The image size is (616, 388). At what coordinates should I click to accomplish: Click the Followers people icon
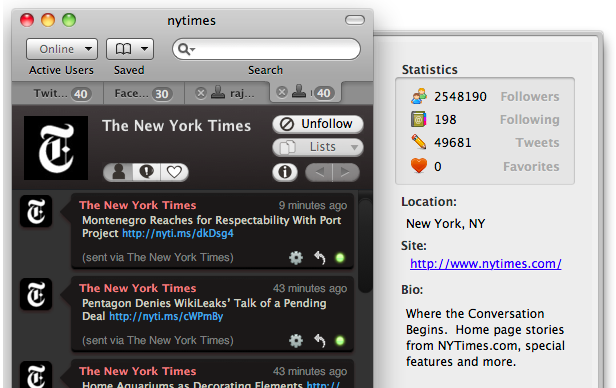coord(419,96)
